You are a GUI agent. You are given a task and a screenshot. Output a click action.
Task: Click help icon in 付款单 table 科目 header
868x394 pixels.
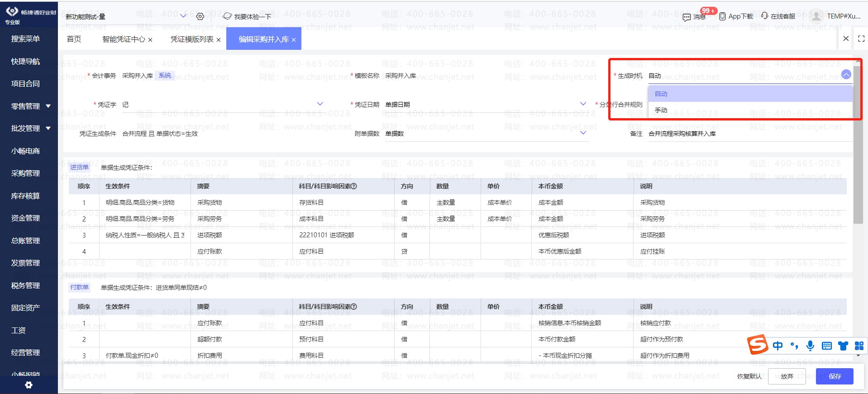354,307
